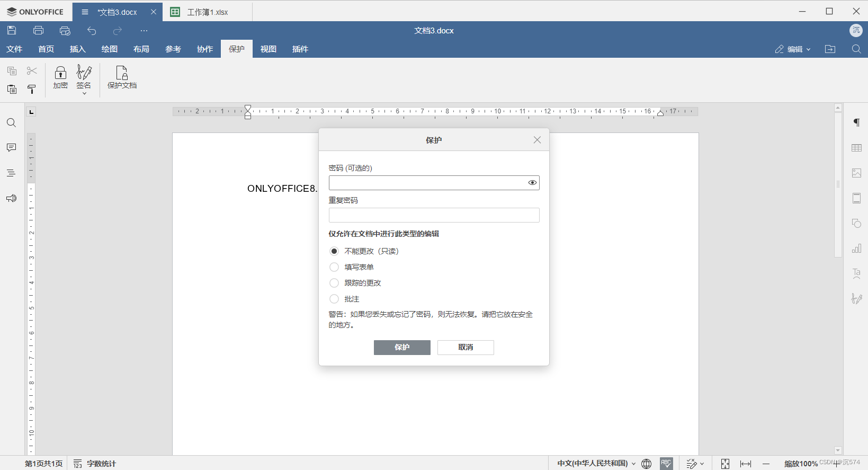This screenshot has width=868, height=470.
Task: Open the more options ellipsis
Action: pyautogui.click(x=144, y=30)
